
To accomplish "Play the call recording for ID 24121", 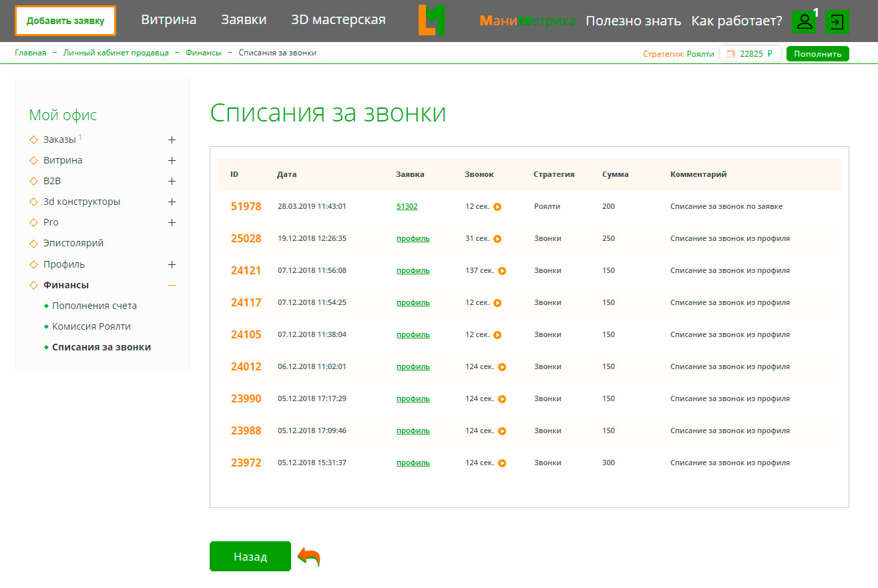I will (x=502, y=271).
